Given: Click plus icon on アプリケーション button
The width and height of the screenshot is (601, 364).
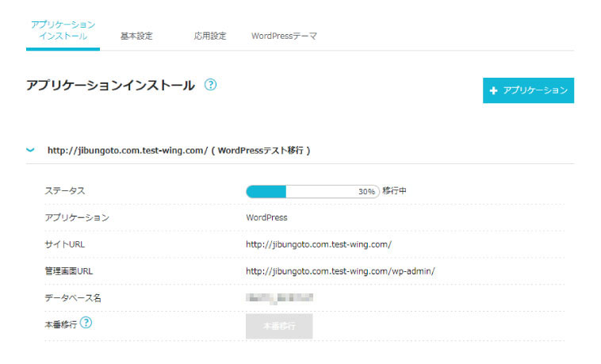Looking at the screenshot, I should pyautogui.click(x=493, y=91).
